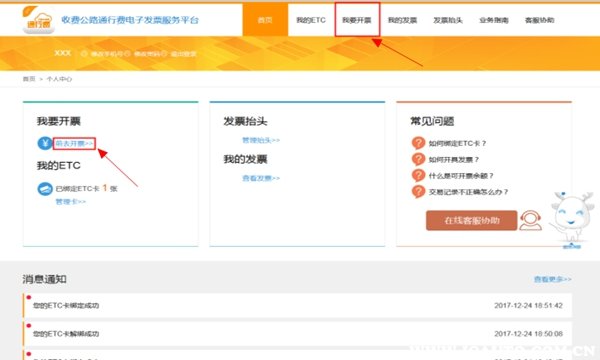Image resolution: width=600 pixels, height=360 pixels.
Task: Open the 我的发票 navigation tab
Action: pos(402,20)
